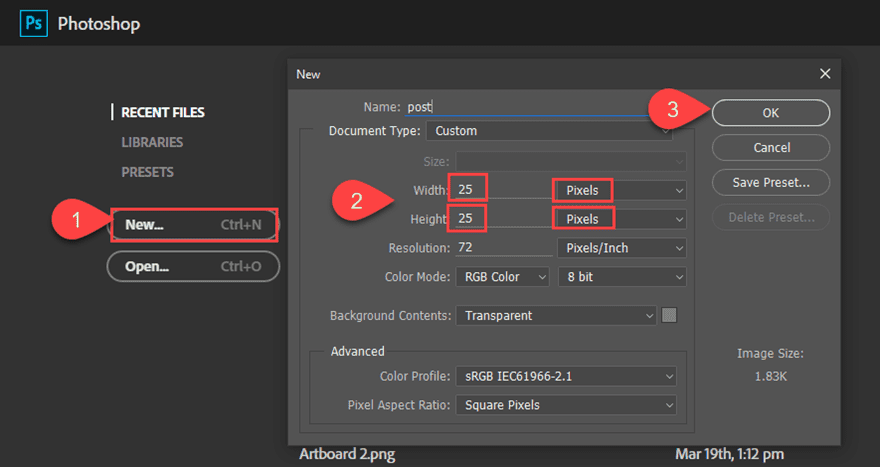The width and height of the screenshot is (880, 467).
Task: Click the Height value field
Action: (x=503, y=218)
